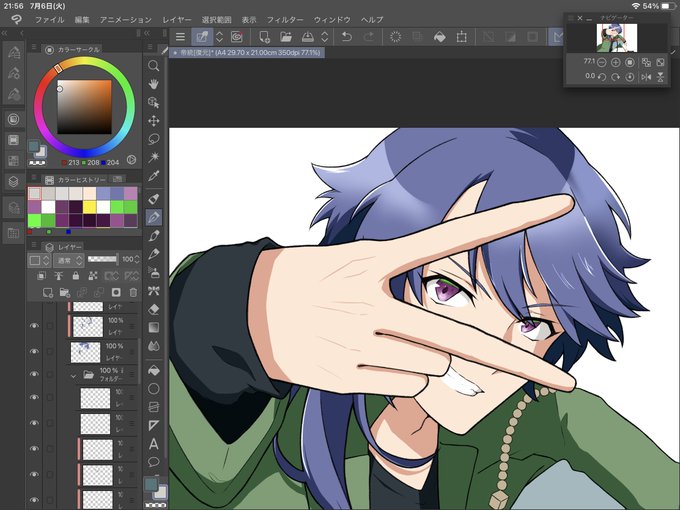Viewport: 680px width, 510px height.
Task: Save the canvas via command bar
Action: pyautogui.click(x=307, y=37)
